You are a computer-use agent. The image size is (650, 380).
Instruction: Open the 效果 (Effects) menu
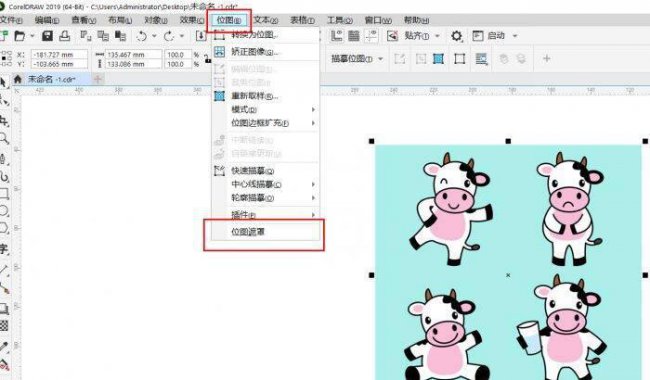(192, 20)
